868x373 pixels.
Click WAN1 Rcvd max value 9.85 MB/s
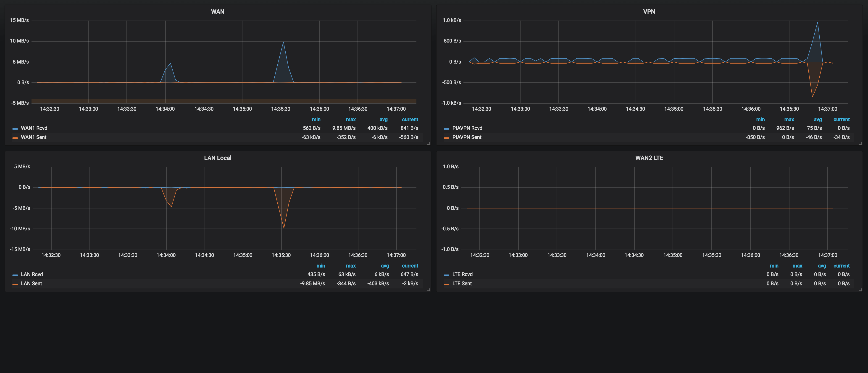(344, 128)
